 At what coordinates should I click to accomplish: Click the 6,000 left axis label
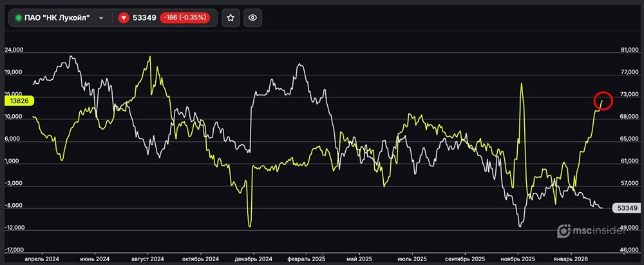pos(13,139)
